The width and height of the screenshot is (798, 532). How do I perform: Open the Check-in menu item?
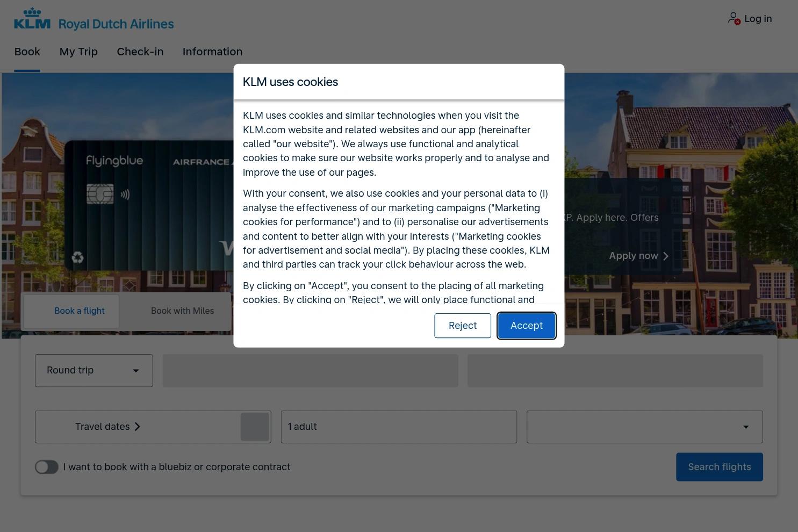click(x=140, y=52)
